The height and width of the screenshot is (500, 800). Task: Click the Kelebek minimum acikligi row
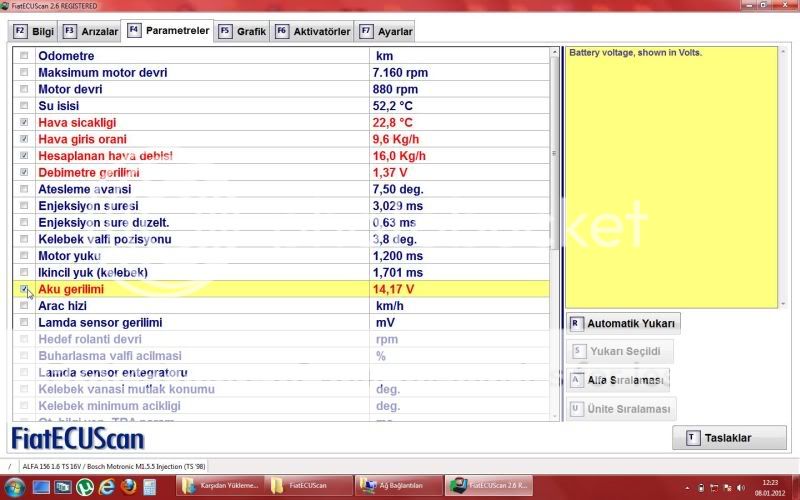pyautogui.click(x=281, y=406)
